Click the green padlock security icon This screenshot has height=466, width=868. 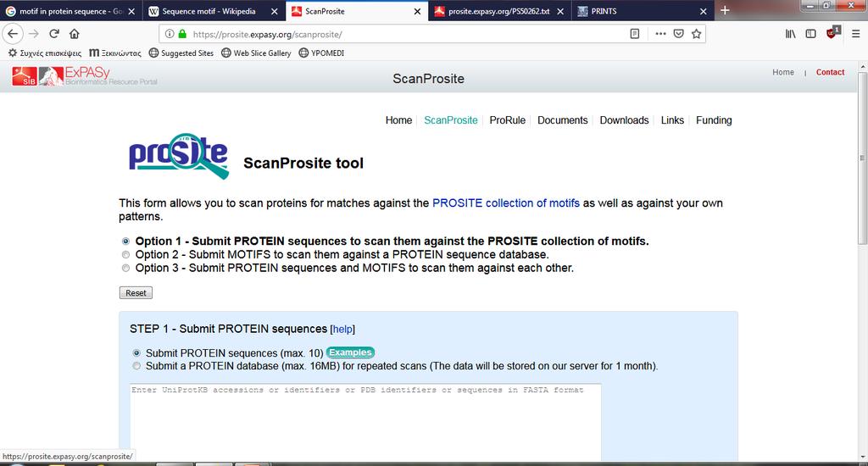click(x=182, y=34)
